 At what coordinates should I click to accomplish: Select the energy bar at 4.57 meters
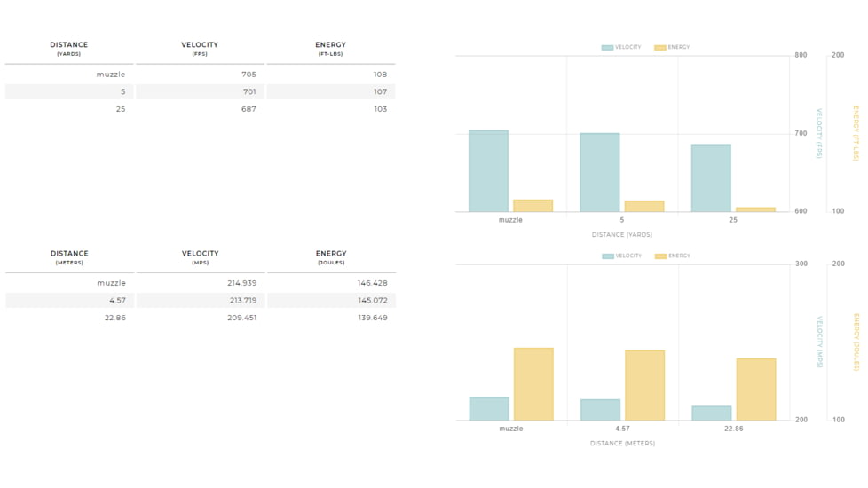point(645,385)
